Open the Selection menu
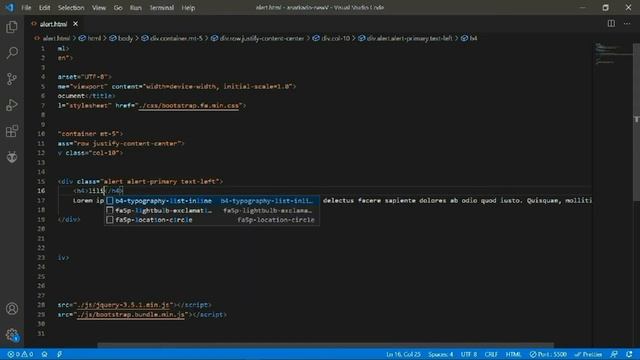Screen dimensions: 640x360 [71, 8]
